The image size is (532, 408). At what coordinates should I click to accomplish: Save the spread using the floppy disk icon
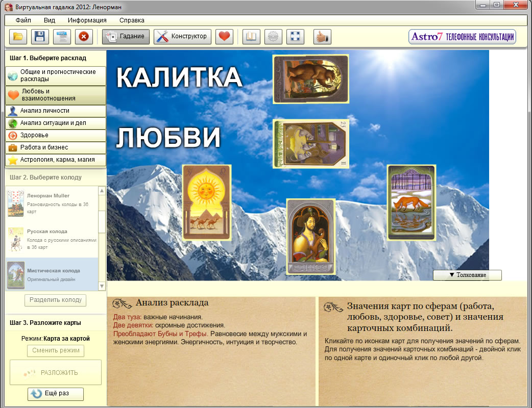(x=40, y=37)
